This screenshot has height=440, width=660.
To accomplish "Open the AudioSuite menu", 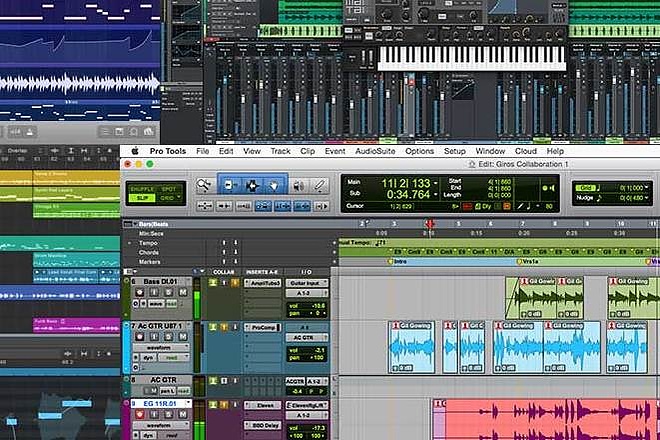I will (375, 151).
